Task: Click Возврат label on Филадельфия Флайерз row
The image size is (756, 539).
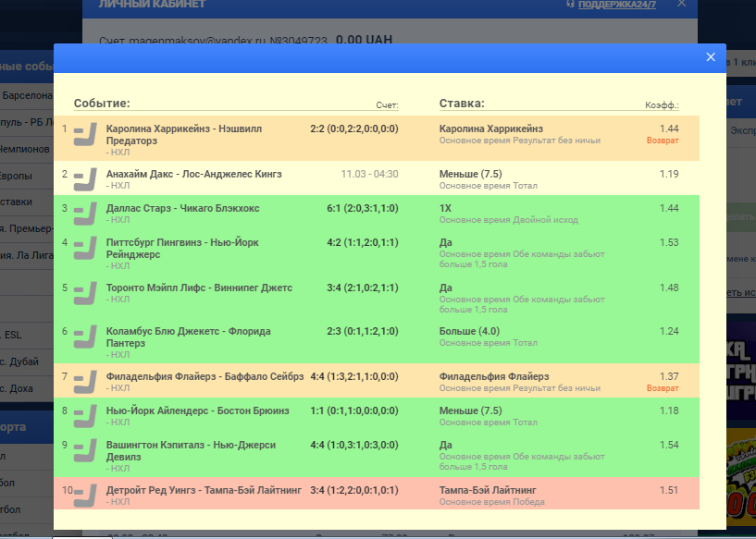Action: (x=663, y=387)
